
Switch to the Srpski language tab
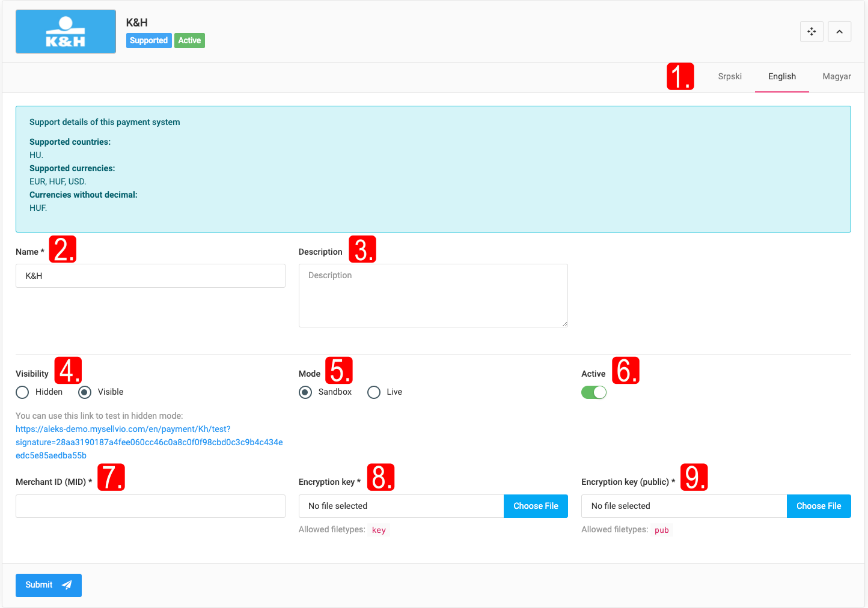pos(729,76)
